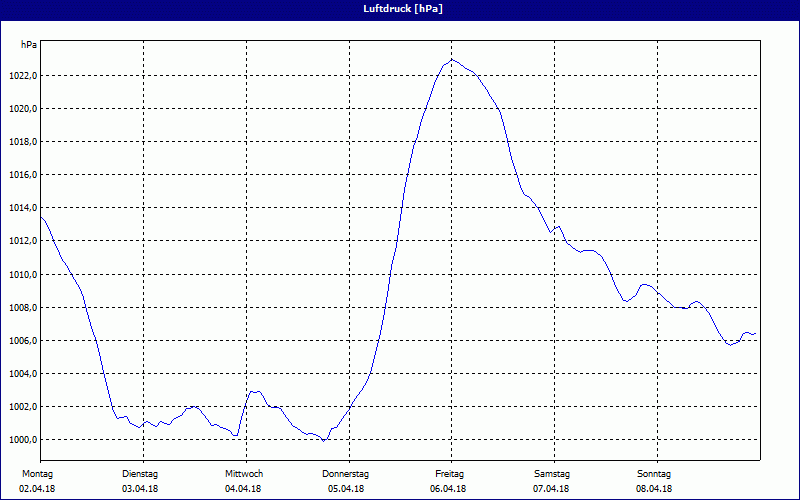Click the Dienstag day label
This screenshot has height=500, width=800.
click(x=140, y=473)
